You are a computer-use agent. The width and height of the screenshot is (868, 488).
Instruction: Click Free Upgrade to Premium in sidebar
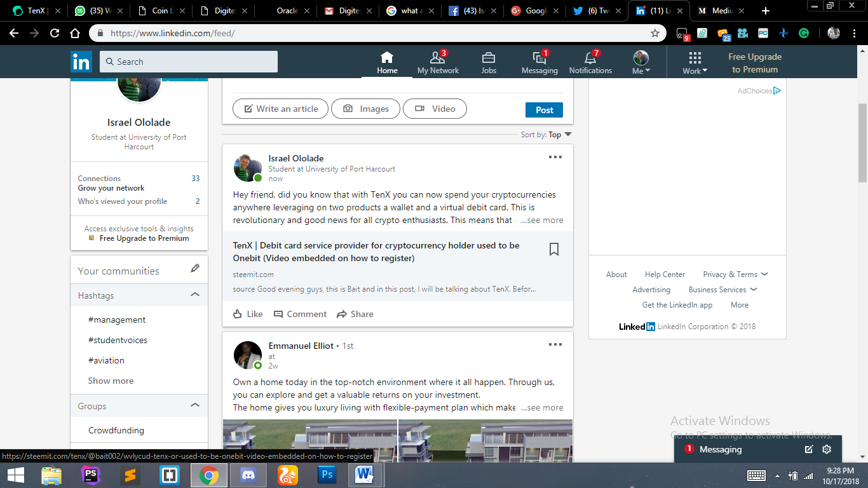click(144, 238)
